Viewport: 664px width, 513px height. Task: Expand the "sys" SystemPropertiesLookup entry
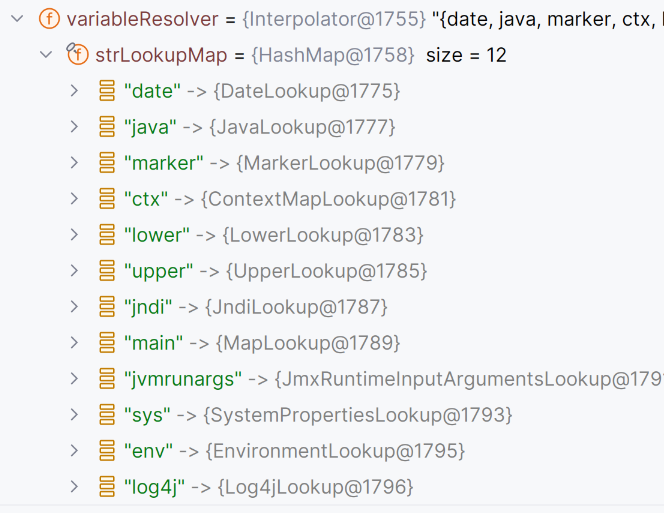pos(75,415)
